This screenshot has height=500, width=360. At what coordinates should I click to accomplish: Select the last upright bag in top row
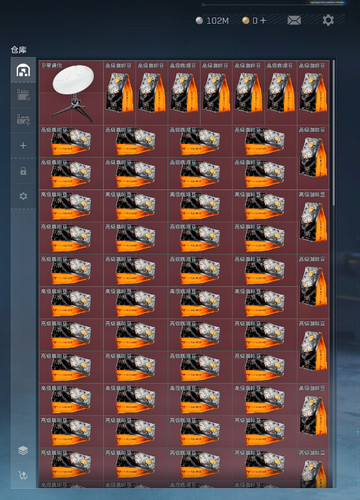(x=313, y=93)
